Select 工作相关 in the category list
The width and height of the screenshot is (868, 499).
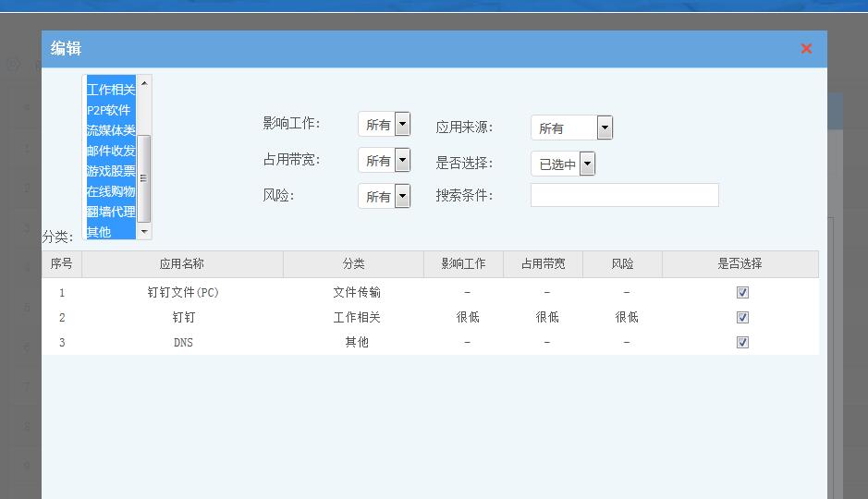point(111,90)
